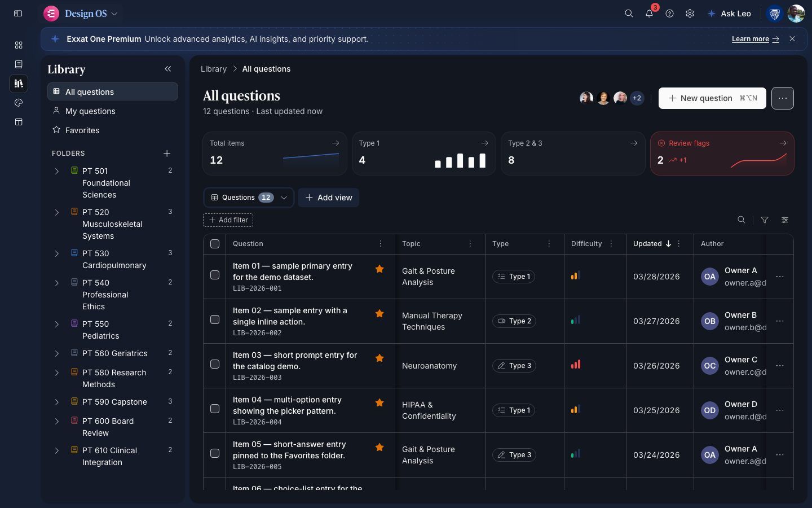Image resolution: width=812 pixels, height=508 pixels.
Task: Open Type column options menu
Action: [x=549, y=244]
